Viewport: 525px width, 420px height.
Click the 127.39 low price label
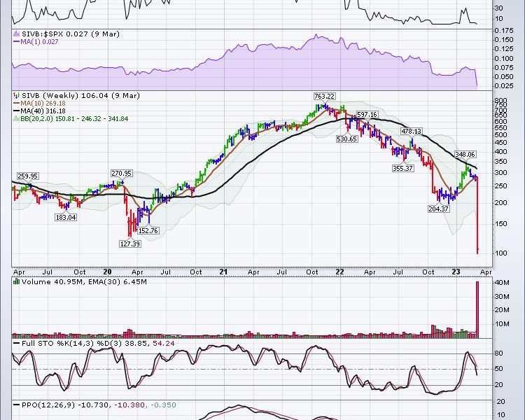130,244
